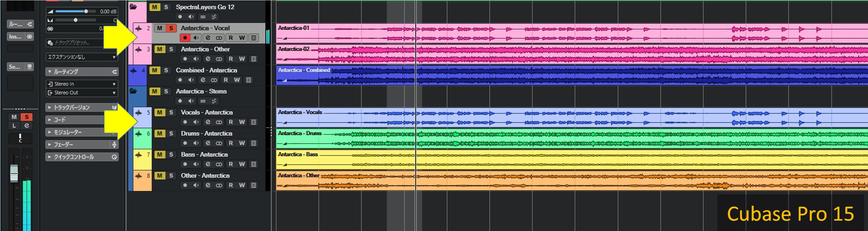Open the Stereo Out output routing dropdown
The width and height of the screenshot is (868, 231).
pos(82,92)
